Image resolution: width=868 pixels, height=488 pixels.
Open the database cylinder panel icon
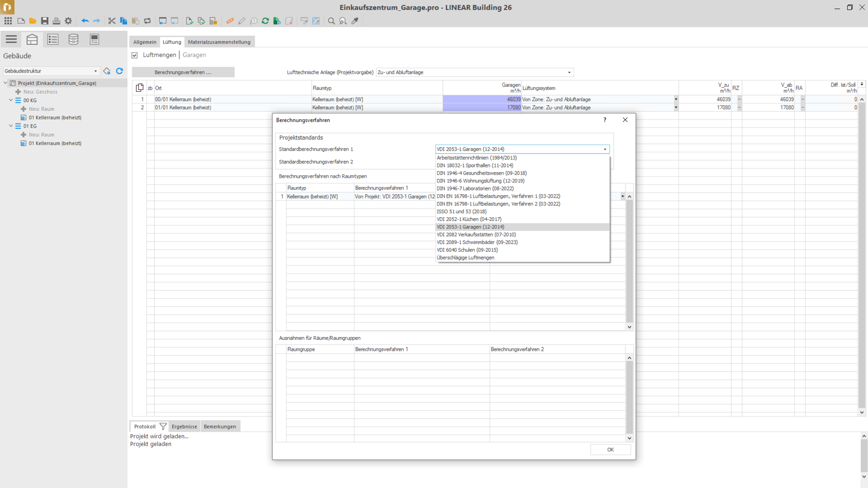[73, 40]
